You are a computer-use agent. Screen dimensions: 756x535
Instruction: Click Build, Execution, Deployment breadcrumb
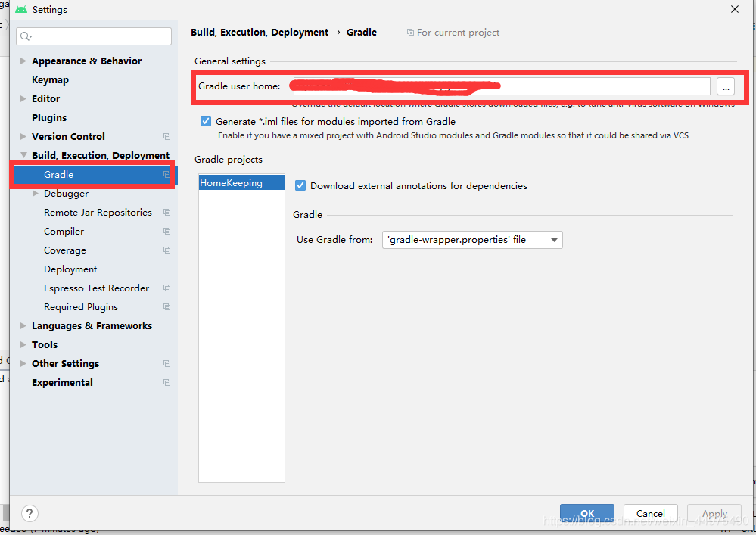(260, 33)
